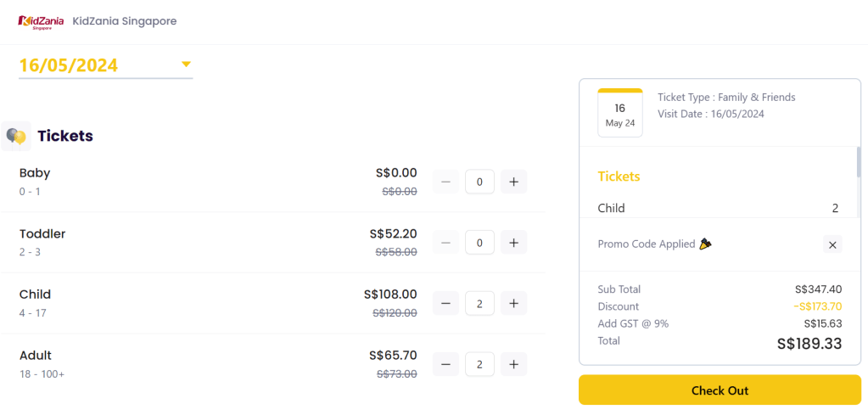Screen dimensions: 868x415
Task: Open the visit date dropdown arrow
Action: [x=187, y=64]
